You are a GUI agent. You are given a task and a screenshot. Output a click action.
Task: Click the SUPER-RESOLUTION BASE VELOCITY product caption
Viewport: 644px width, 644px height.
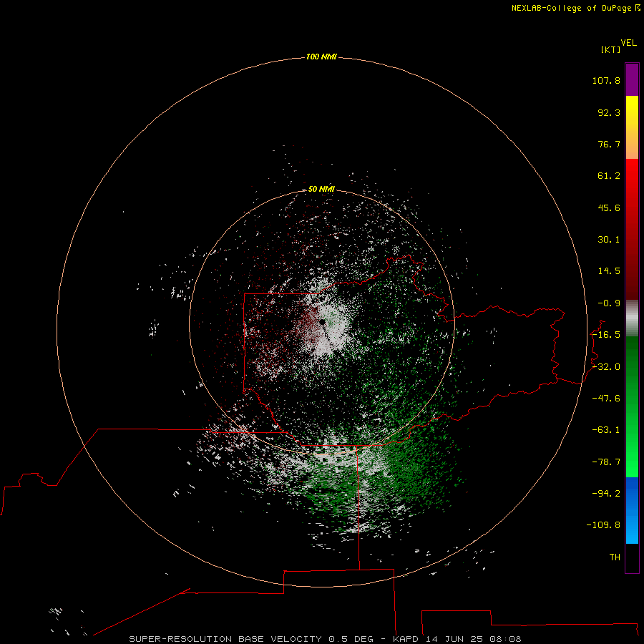[x=225, y=639]
